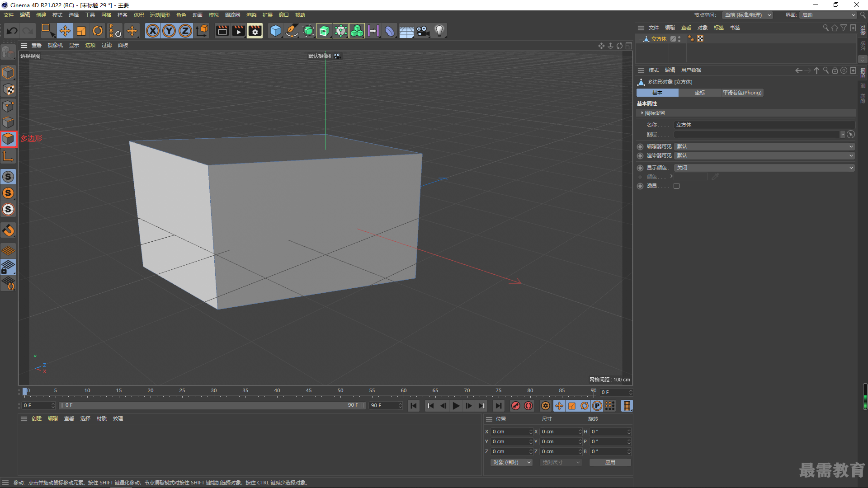This screenshot has width=868, height=488.
Task: Toggle the transparency (透显) checkbox
Action: point(676,186)
